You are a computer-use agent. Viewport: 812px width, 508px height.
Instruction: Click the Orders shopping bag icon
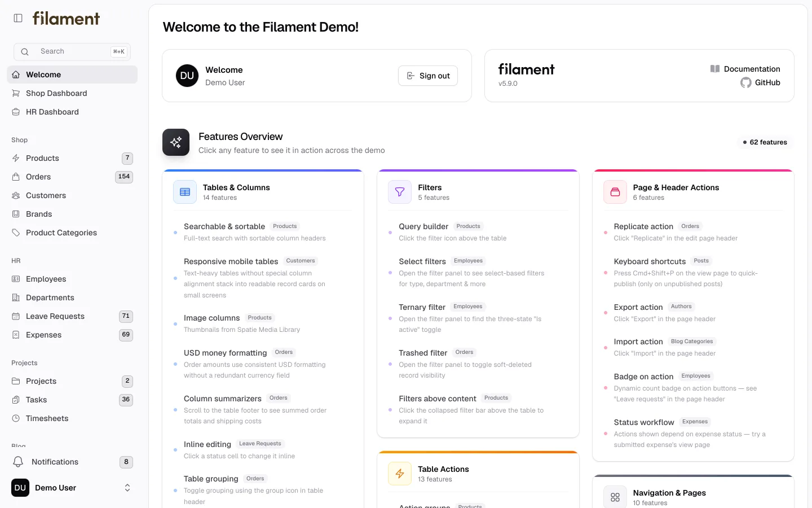pyautogui.click(x=16, y=177)
